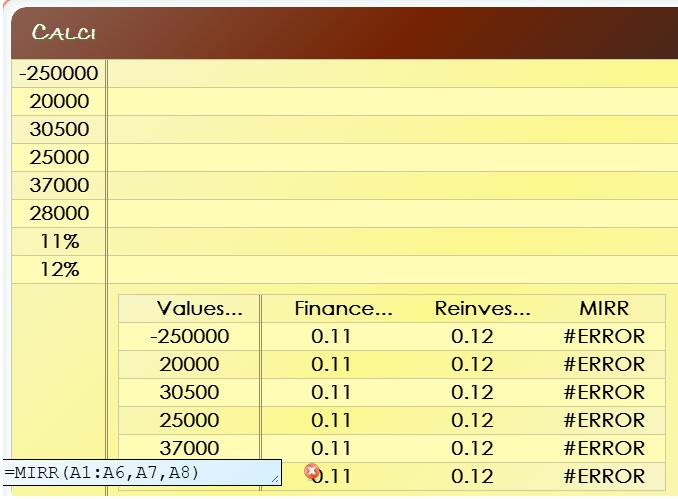Select the cell showing 11% finance rate

click(x=59, y=242)
